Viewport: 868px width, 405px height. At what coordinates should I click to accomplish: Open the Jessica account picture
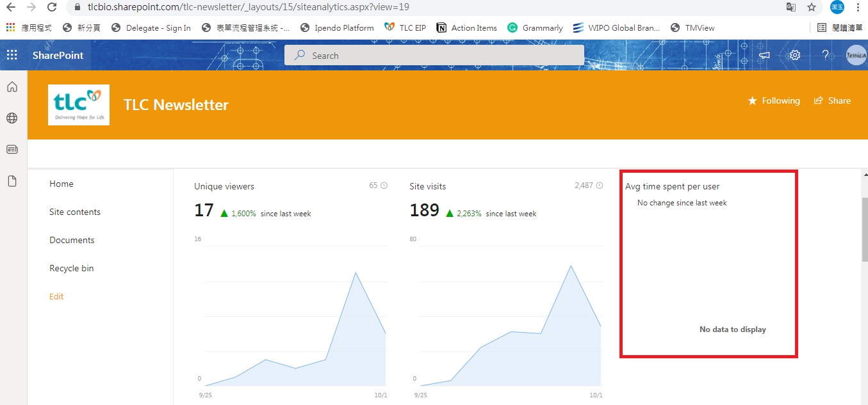(856, 56)
